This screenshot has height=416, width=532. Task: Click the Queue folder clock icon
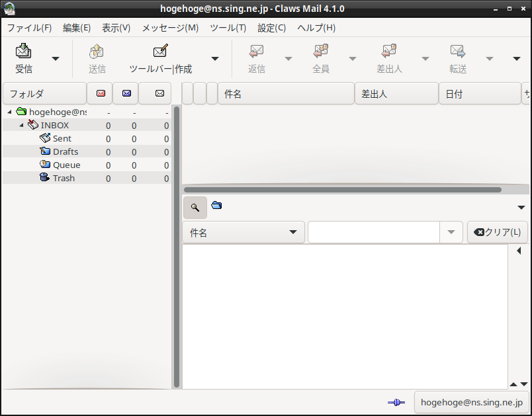45,164
